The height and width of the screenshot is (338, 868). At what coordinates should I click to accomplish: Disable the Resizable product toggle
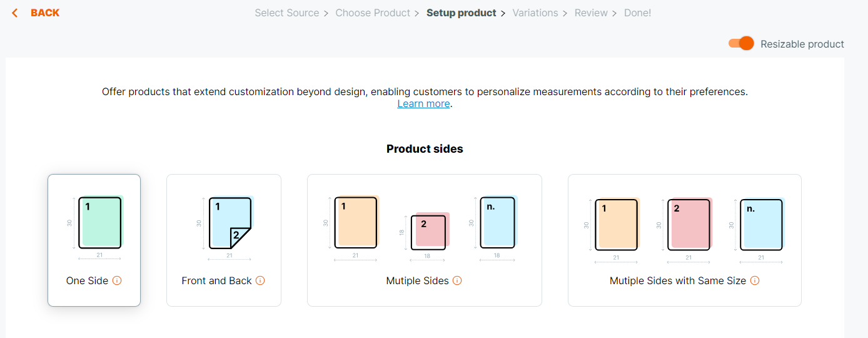741,43
